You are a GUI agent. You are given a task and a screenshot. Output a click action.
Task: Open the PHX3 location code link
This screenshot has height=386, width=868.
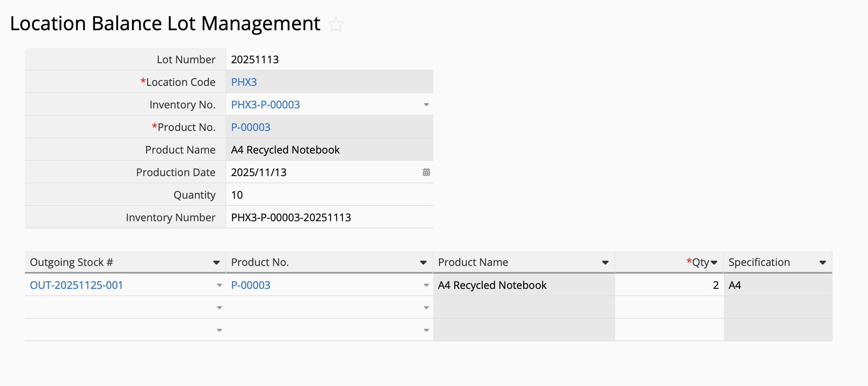coord(244,82)
